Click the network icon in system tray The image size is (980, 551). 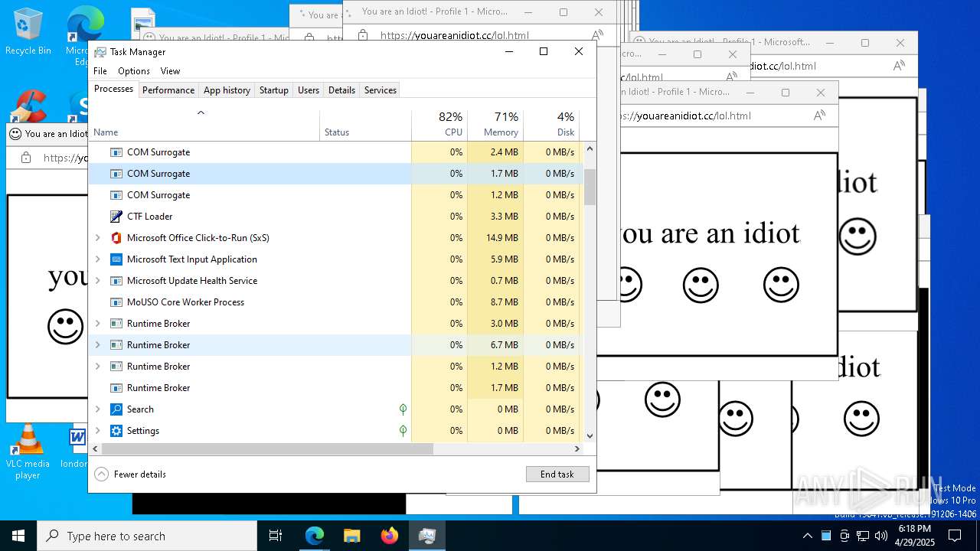click(x=862, y=536)
